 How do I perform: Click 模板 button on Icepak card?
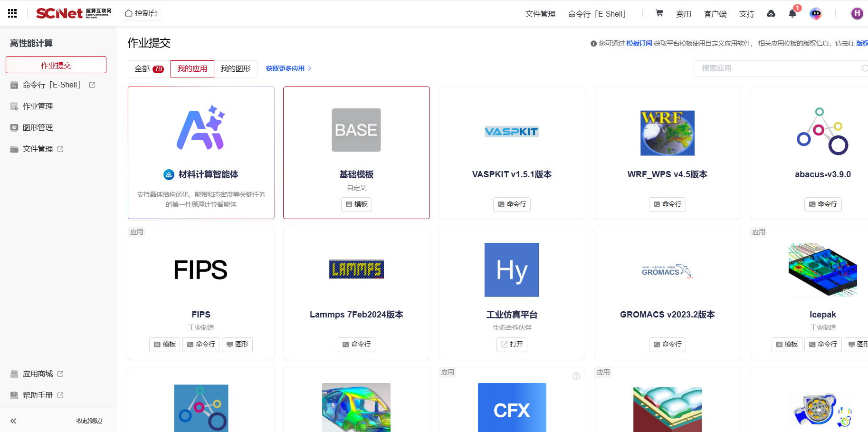(x=787, y=345)
